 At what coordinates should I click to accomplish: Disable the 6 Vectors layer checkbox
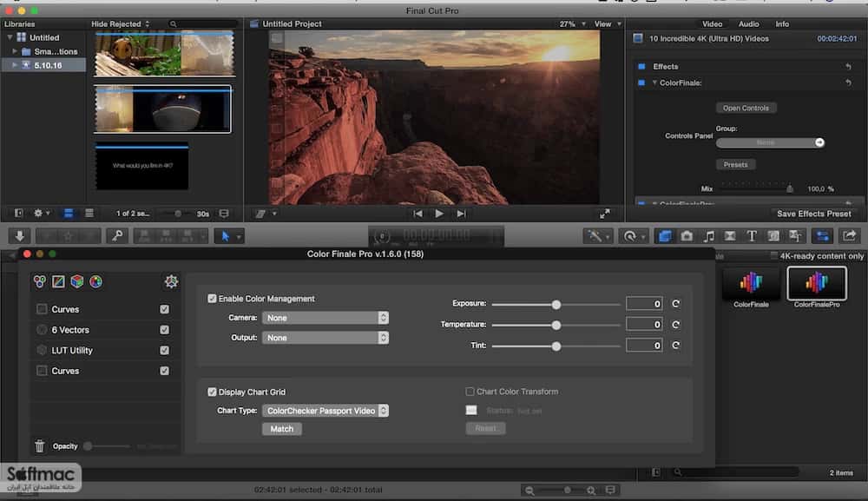[x=164, y=330]
